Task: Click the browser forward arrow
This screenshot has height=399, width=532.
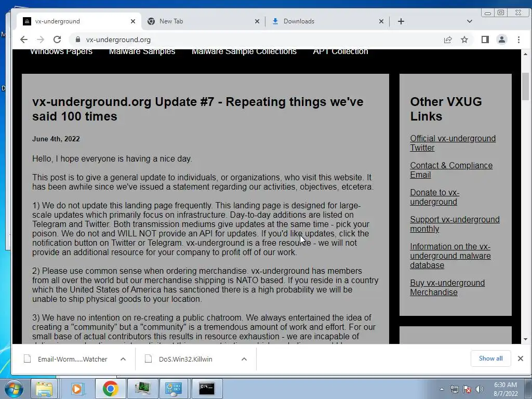Action: tap(41, 39)
